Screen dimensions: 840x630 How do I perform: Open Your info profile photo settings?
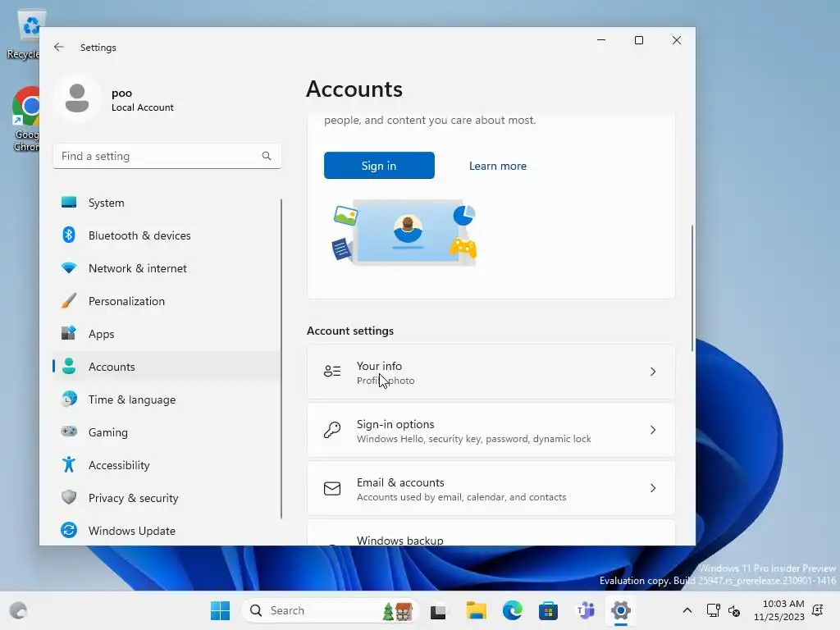point(491,372)
